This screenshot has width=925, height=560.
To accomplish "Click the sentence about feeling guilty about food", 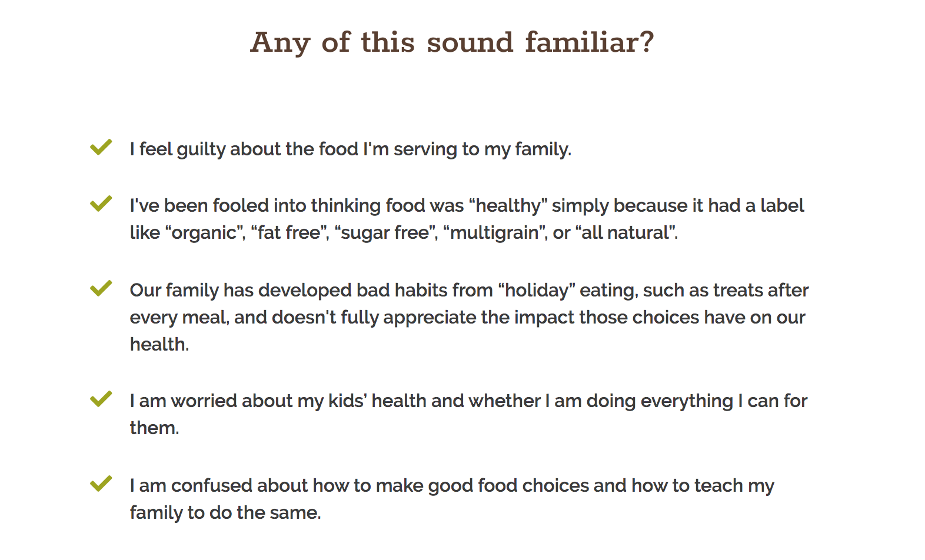I will [x=350, y=149].
